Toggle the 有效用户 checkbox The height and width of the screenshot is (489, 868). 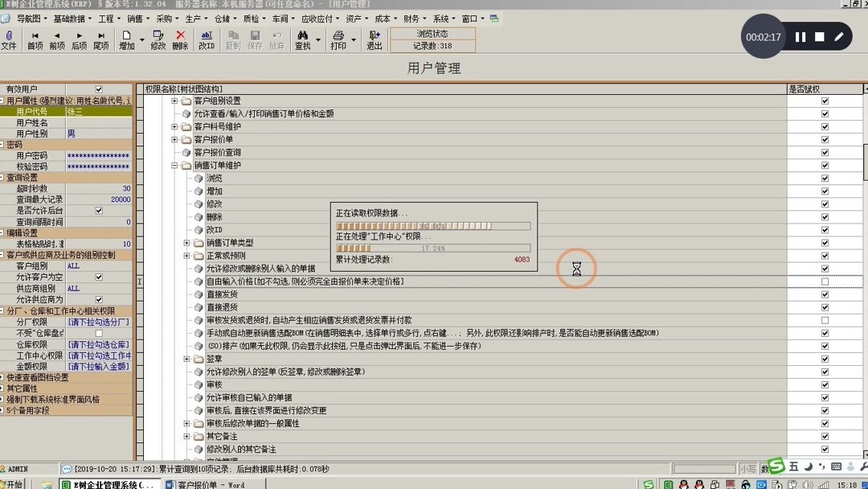(x=98, y=89)
